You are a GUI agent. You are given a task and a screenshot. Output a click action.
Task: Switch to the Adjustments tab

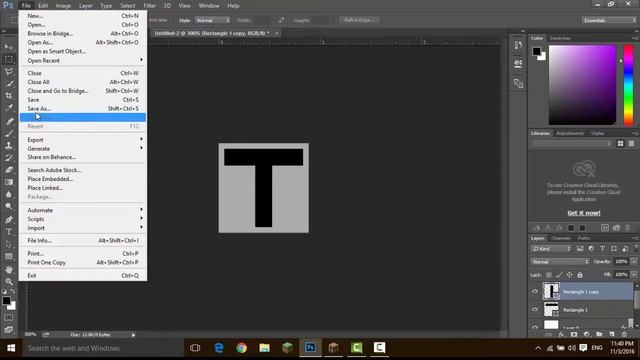[570, 133]
